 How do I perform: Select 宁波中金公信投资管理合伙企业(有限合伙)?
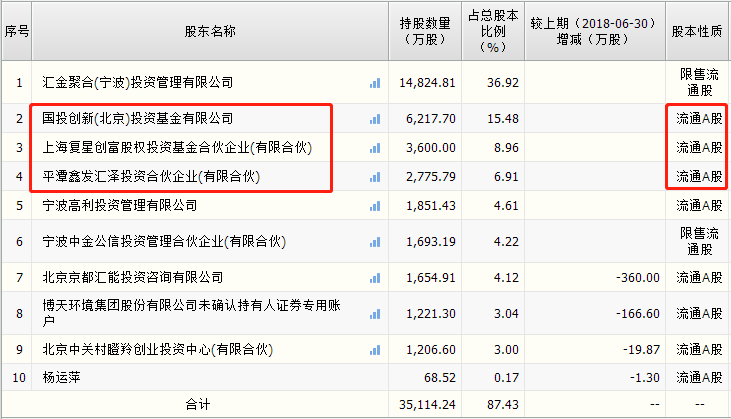(x=164, y=241)
